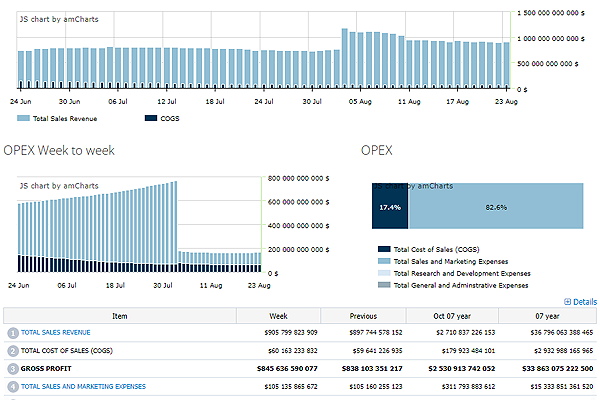Click the Previous column header

click(x=364, y=314)
